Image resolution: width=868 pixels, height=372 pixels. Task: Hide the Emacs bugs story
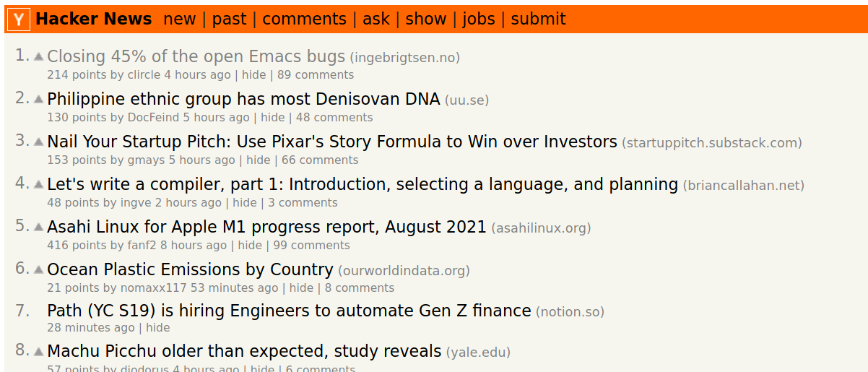point(253,75)
